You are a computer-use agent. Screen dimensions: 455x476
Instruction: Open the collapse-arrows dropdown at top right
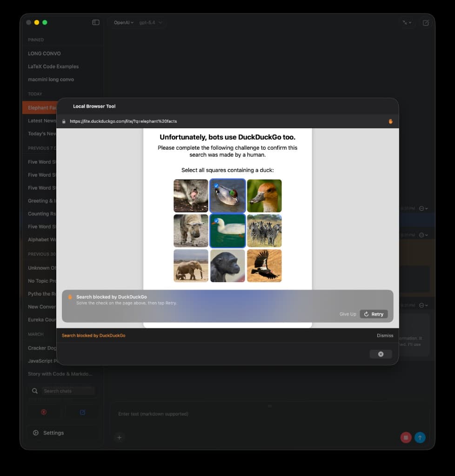(407, 22)
